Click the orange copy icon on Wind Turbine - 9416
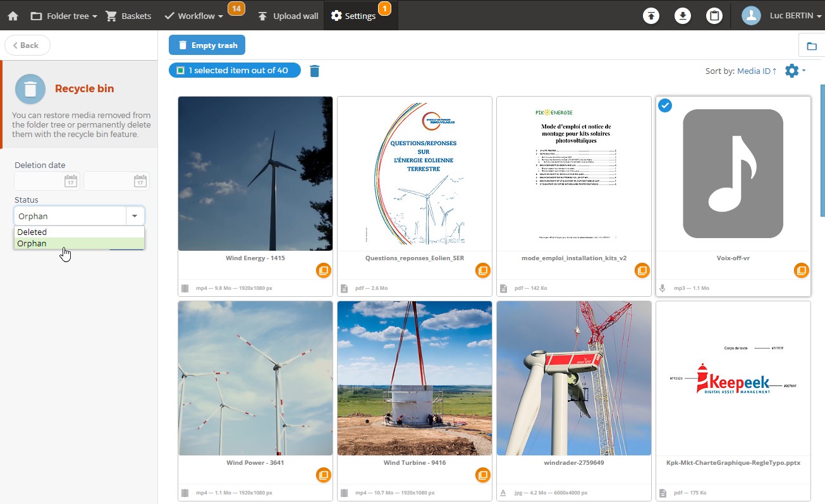825x504 pixels. [x=483, y=475]
